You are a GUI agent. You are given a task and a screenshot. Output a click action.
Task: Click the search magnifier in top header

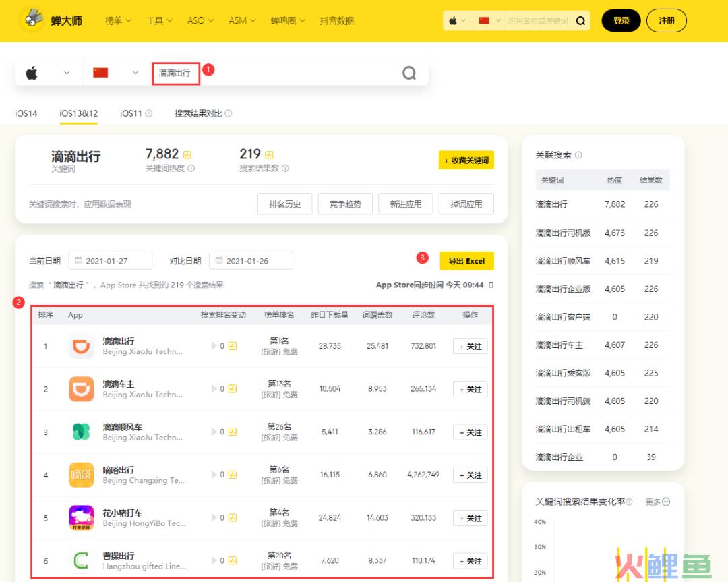click(x=580, y=20)
